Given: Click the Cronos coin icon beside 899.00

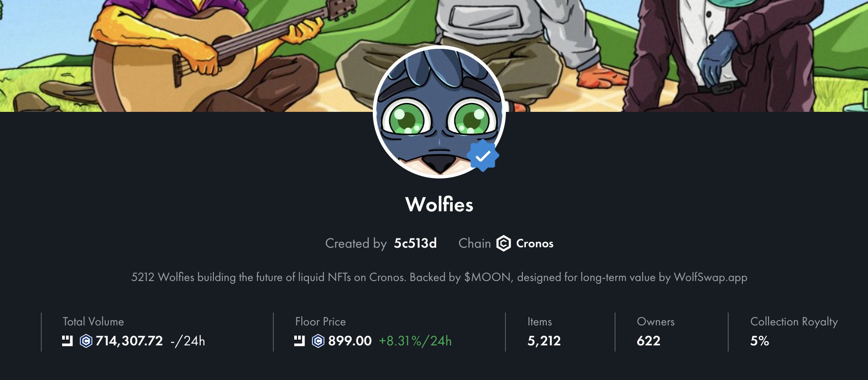Looking at the screenshot, I should click(x=318, y=341).
